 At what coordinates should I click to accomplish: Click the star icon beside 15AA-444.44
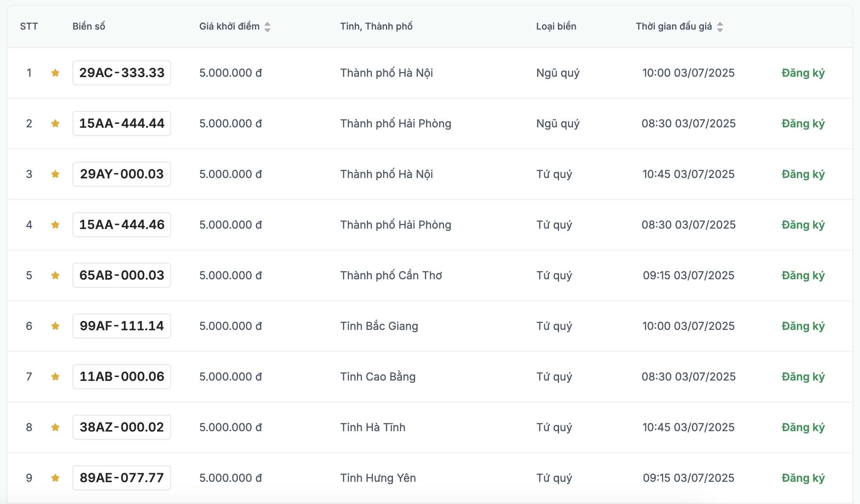(x=55, y=123)
